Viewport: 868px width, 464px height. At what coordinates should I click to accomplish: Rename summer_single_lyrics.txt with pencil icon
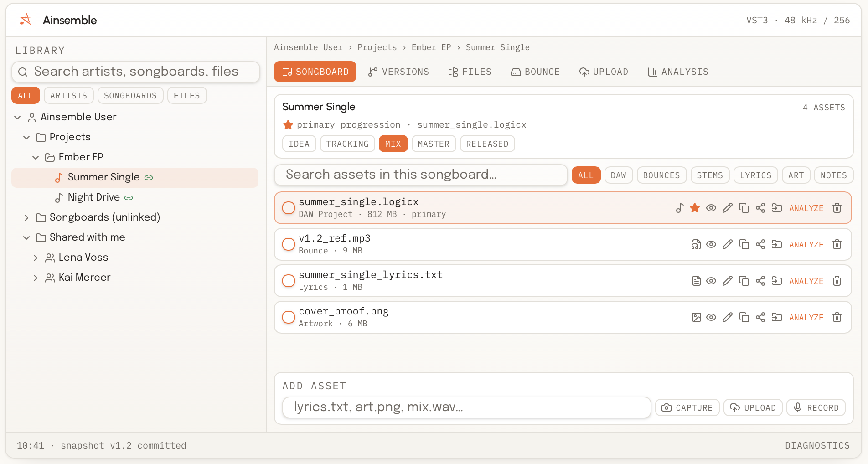tap(728, 281)
